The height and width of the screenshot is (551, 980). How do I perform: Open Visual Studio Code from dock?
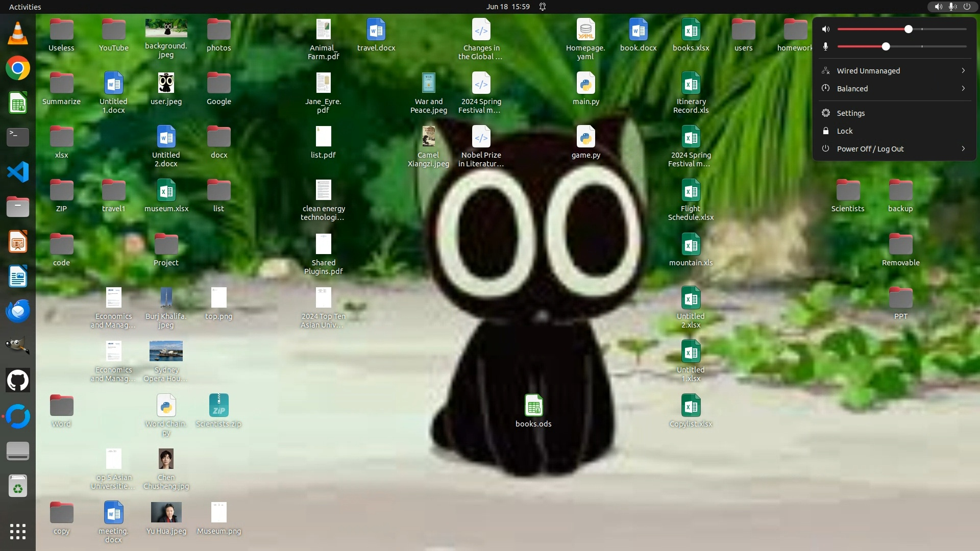point(17,172)
